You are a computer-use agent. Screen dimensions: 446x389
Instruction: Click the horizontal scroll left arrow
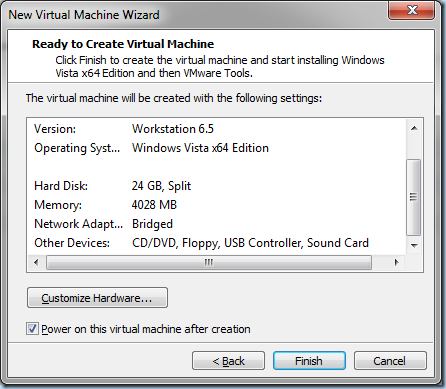(x=36, y=263)
